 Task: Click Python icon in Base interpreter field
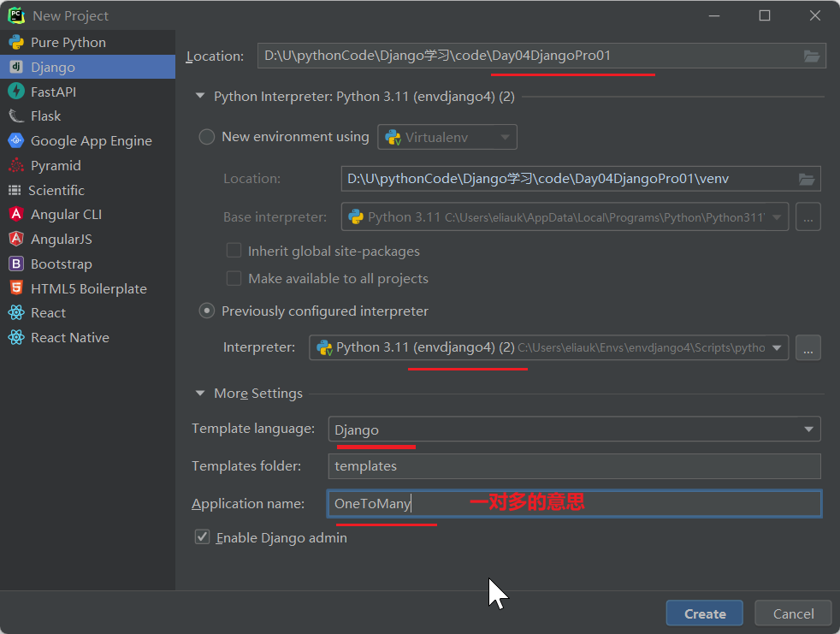[356, 217]
